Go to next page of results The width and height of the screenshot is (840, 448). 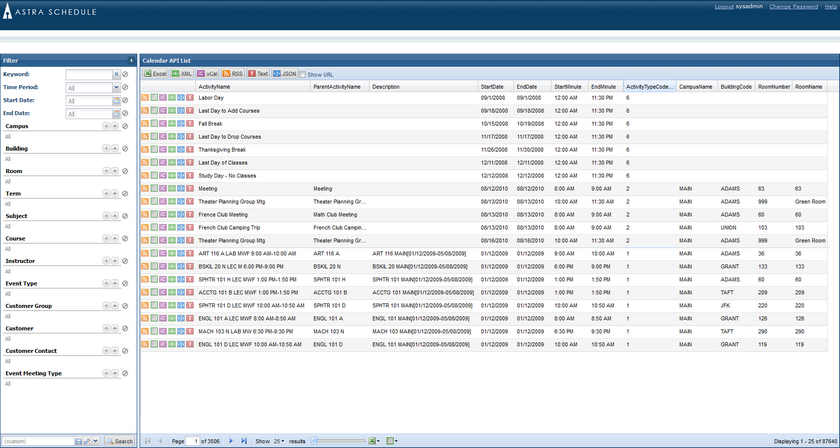point(232,440)
